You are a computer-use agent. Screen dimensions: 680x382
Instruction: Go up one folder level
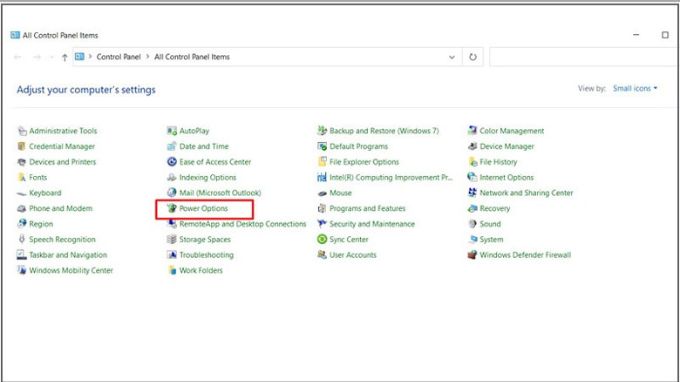pyautogui.click(x=65, y=57)
